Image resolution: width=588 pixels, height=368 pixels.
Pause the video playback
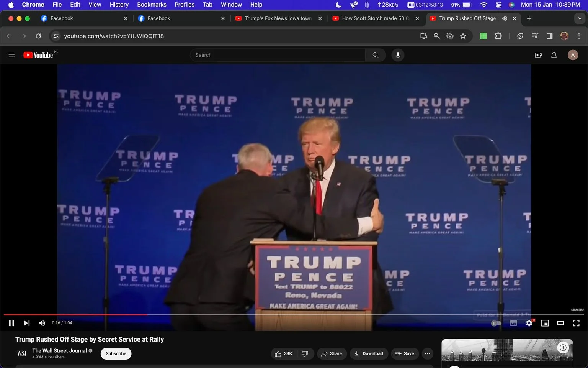coord(11,323)
